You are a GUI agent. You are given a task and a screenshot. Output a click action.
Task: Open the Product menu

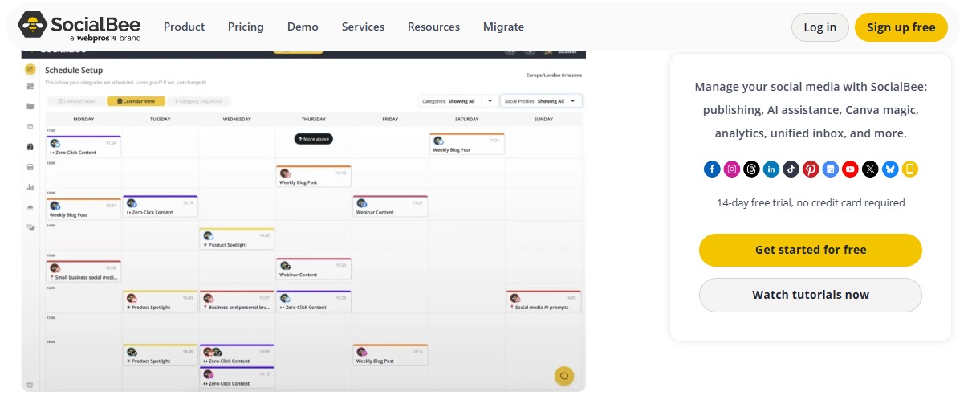[x=184, y=27]
